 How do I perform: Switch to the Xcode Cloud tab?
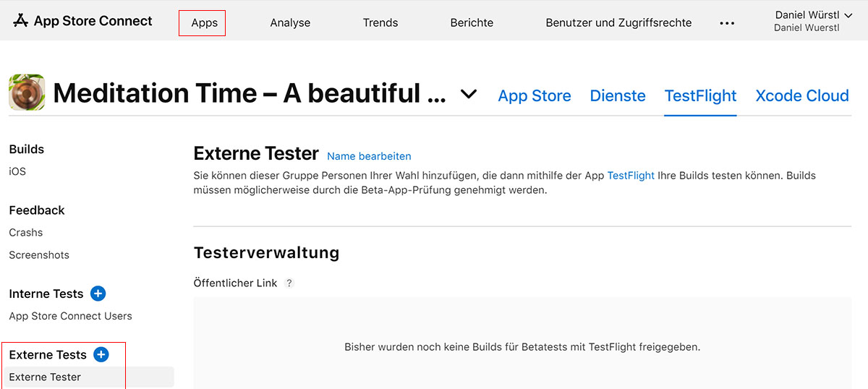[x=802, y=95]
